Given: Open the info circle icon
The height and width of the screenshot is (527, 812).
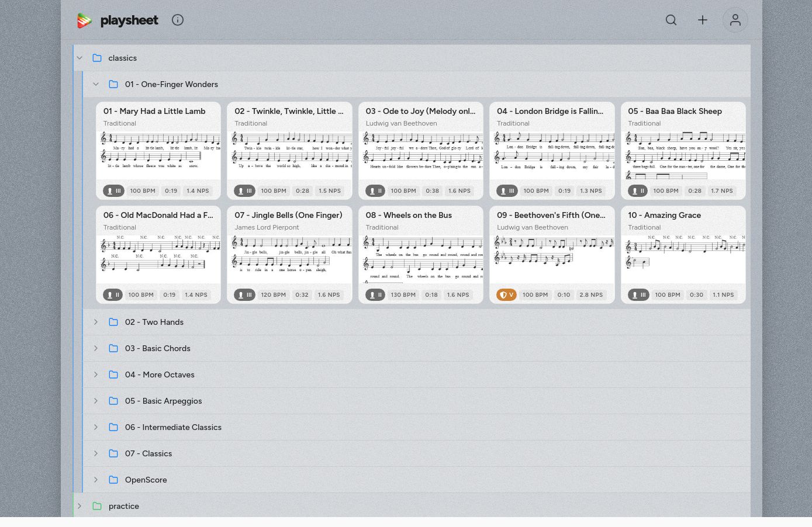Looking at the screenshot, I should pos(178,20).
